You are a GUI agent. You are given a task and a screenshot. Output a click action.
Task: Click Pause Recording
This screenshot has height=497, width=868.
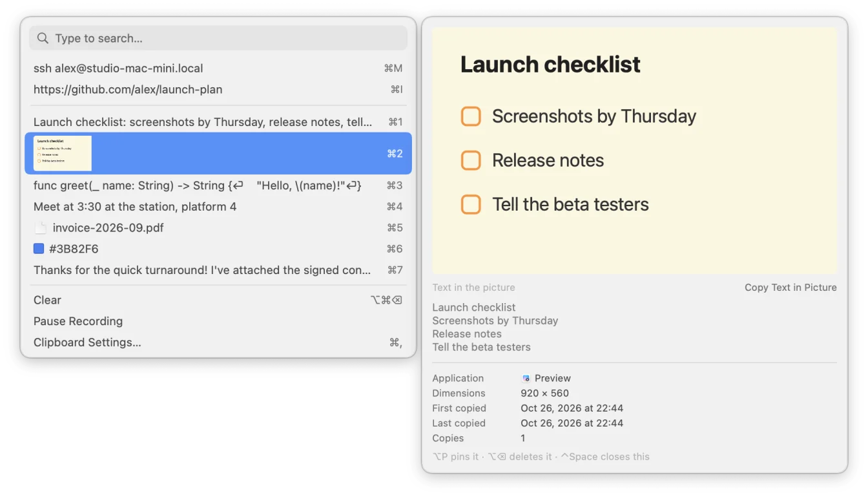tap(218, 321)
